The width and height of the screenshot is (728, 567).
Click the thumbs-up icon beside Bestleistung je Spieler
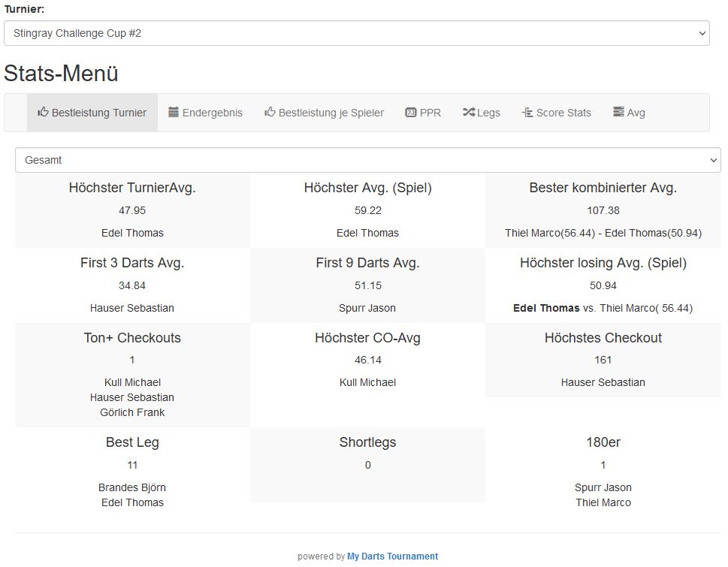[270, 113]
